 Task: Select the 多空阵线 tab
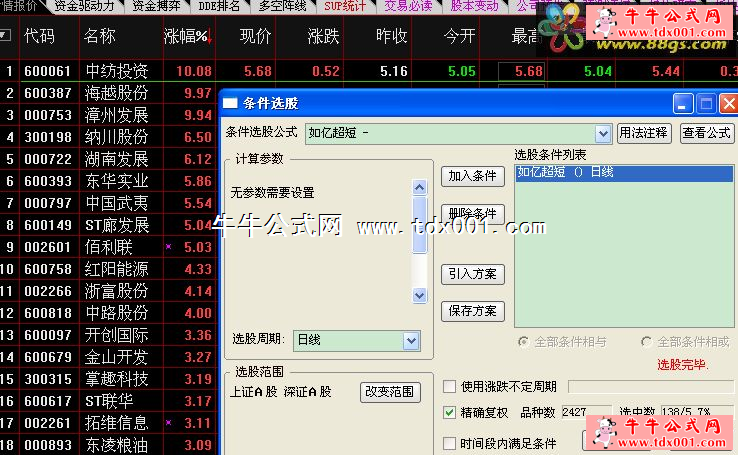[x=282, y=6]
